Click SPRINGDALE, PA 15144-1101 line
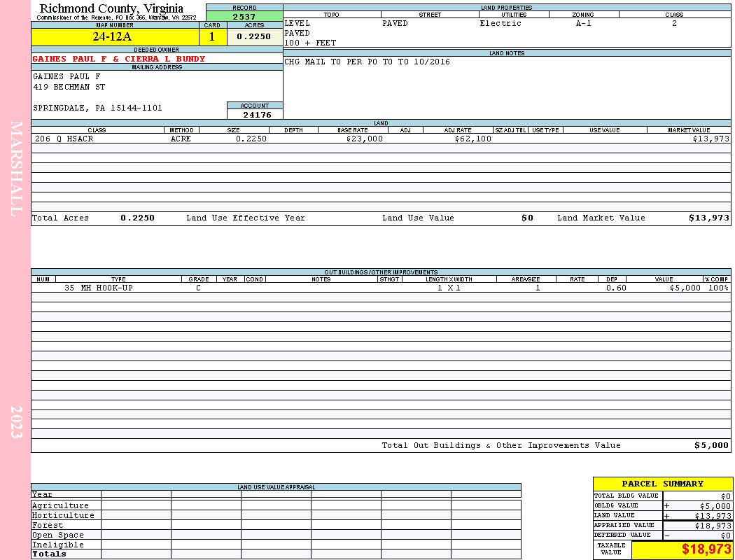Screen dimensions: 735x560 click(97, 108)
